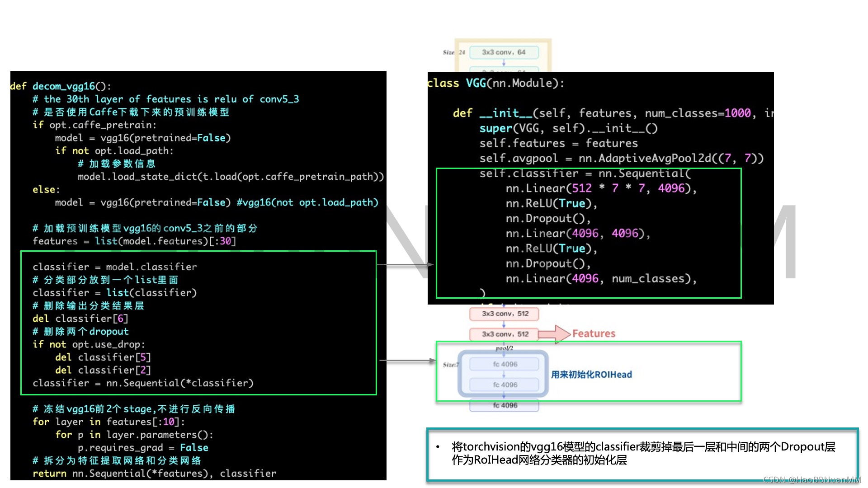Select the 3x3 conv, 64 block

[x=504, y=52]
